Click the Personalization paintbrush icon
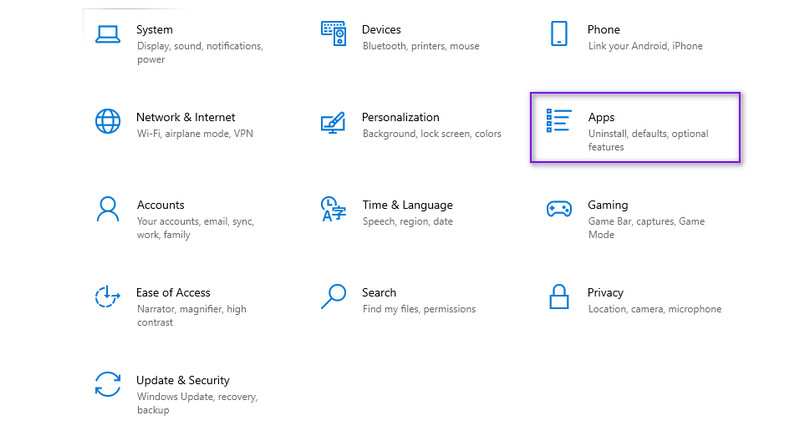Screen dimensions: 800x421 tap(333, 122)
